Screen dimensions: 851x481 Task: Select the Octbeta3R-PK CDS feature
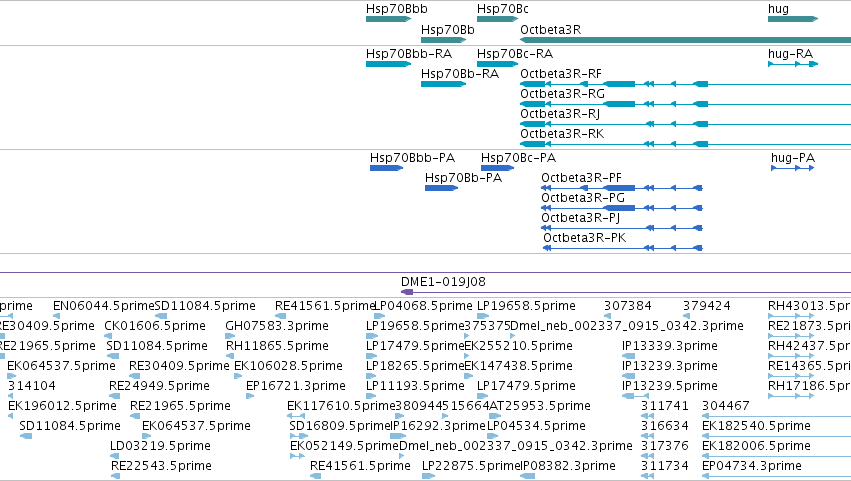(623, 249)
